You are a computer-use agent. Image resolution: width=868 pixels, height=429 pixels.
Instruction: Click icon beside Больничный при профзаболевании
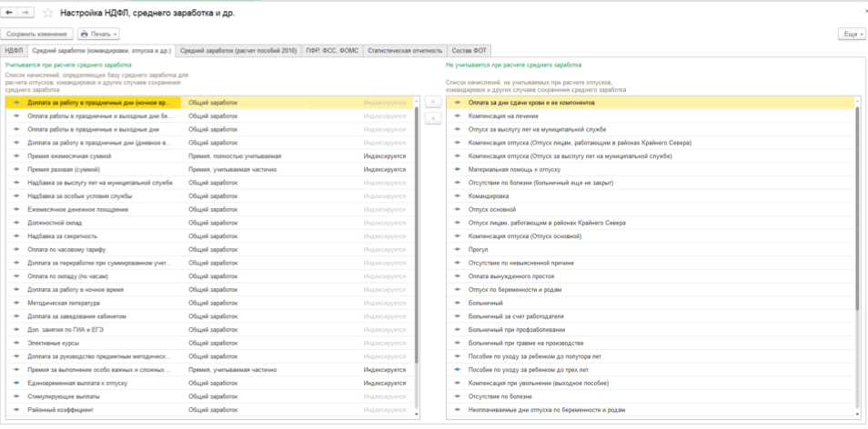pyautogui.click(x=458, y=330)
